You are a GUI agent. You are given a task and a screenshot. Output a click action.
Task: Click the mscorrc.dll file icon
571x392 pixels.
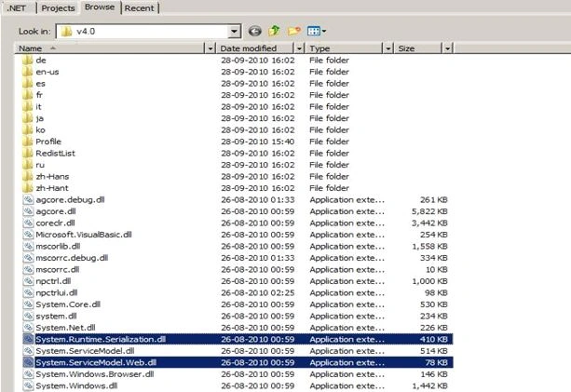click(x=28, y=270)
